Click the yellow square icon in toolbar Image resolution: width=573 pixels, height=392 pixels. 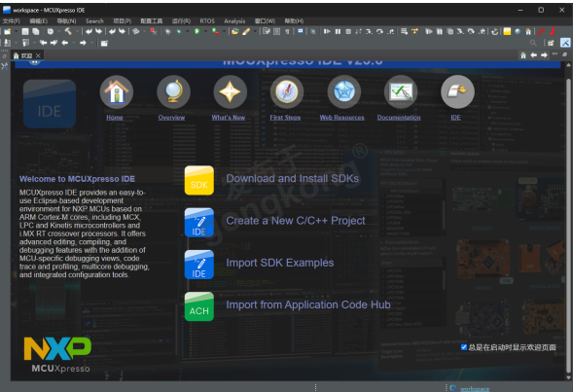(x=507, y=32)
